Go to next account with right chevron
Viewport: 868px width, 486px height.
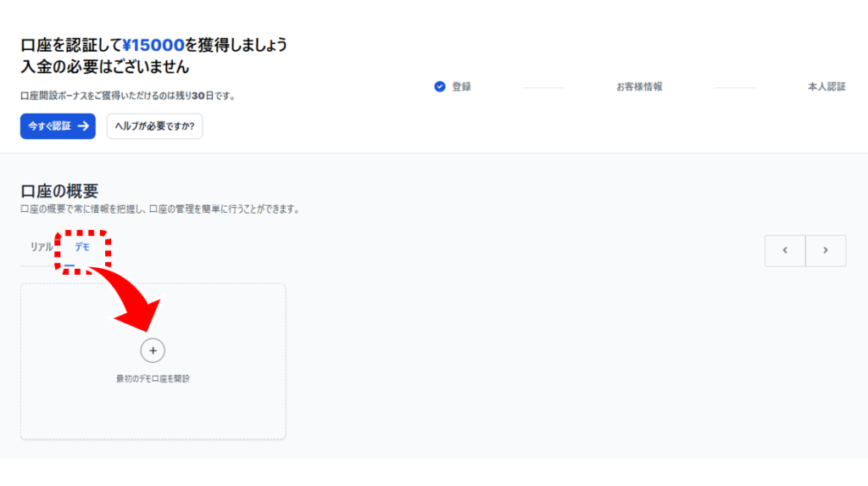826,250
